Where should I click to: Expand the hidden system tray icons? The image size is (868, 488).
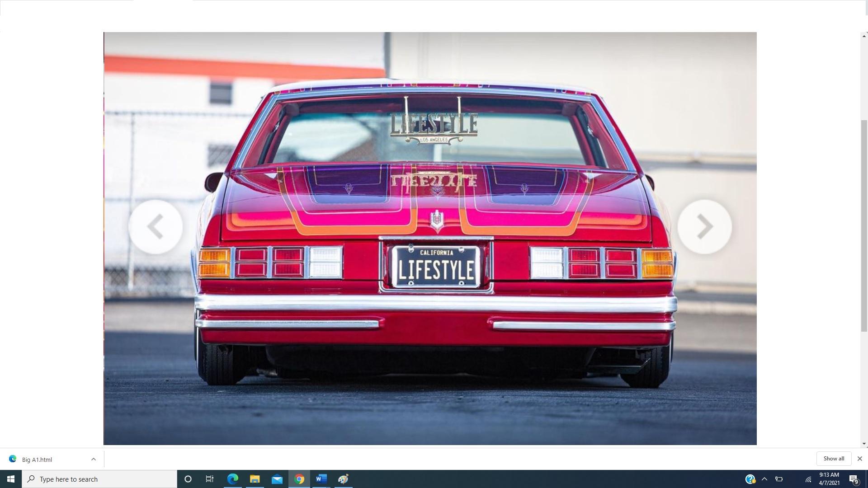764,479
